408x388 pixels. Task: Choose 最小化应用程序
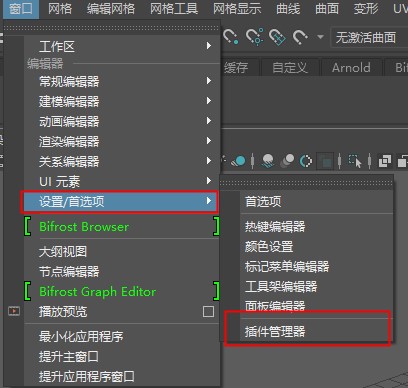coord(122,337)
